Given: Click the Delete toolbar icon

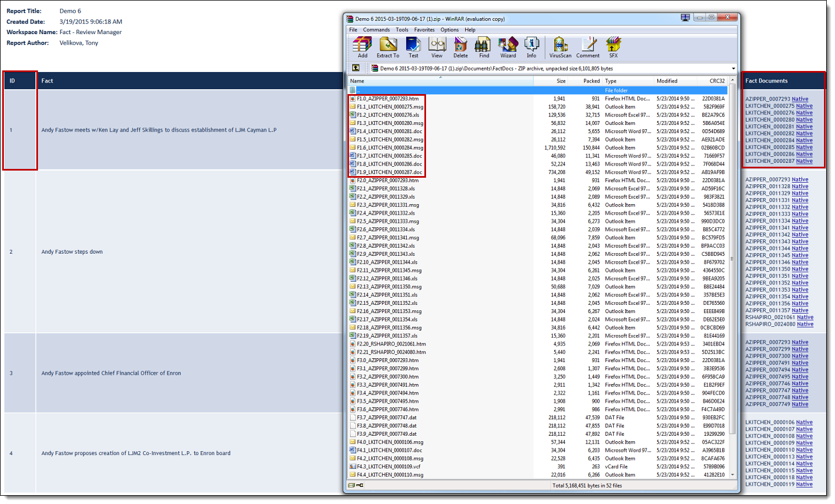Looking at the screenshot, I should point(460,47).
